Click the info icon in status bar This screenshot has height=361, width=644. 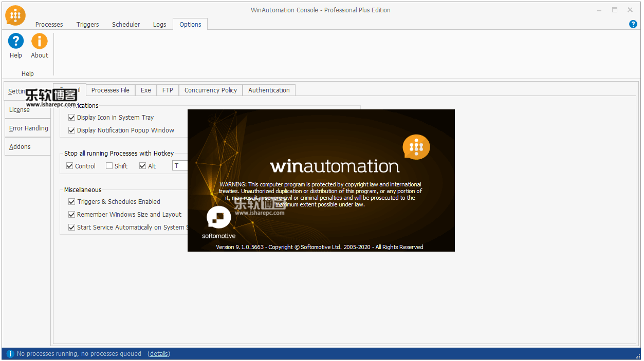pos(10,354)
